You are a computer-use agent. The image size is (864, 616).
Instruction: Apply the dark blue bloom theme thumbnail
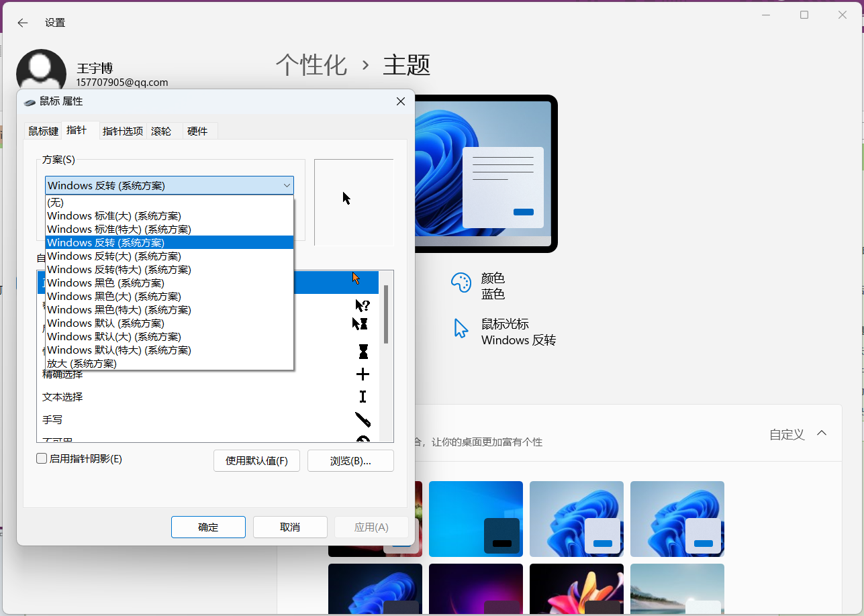coord(375,590)
